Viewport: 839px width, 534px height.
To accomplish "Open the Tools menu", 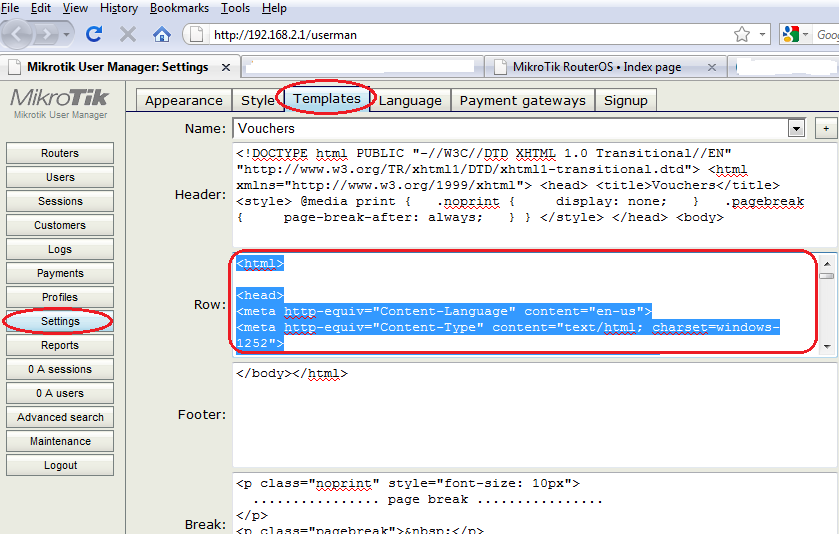I will 235,8.
